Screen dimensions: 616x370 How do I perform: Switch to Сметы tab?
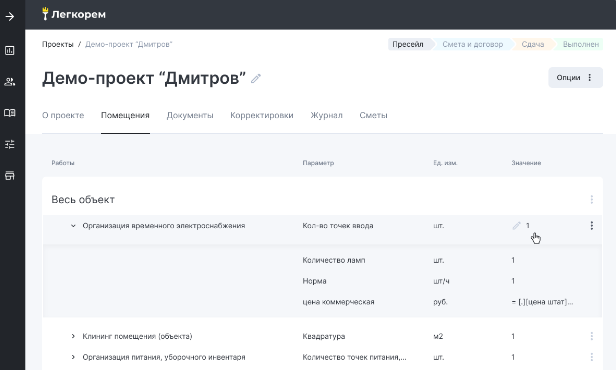(374, 115)
